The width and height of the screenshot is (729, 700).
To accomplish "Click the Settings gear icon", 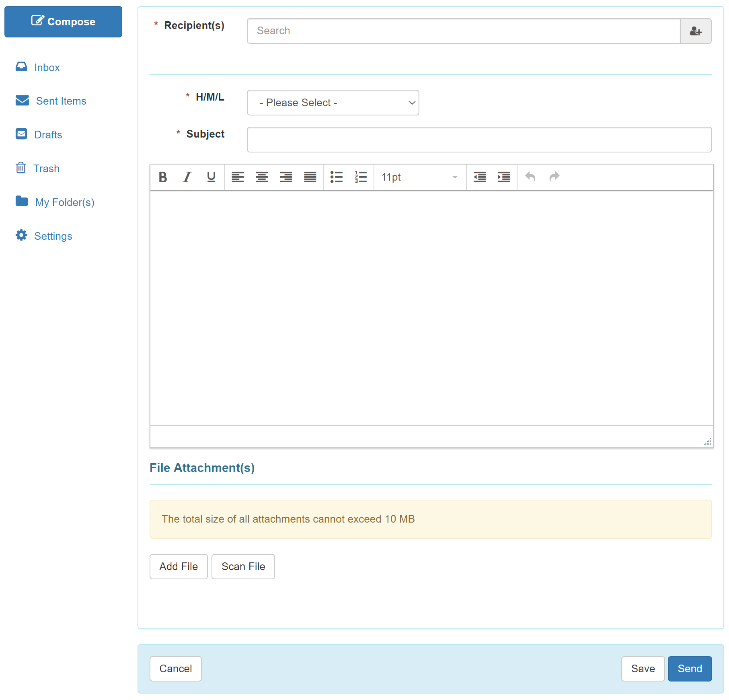I will click(x=21, y=235).
